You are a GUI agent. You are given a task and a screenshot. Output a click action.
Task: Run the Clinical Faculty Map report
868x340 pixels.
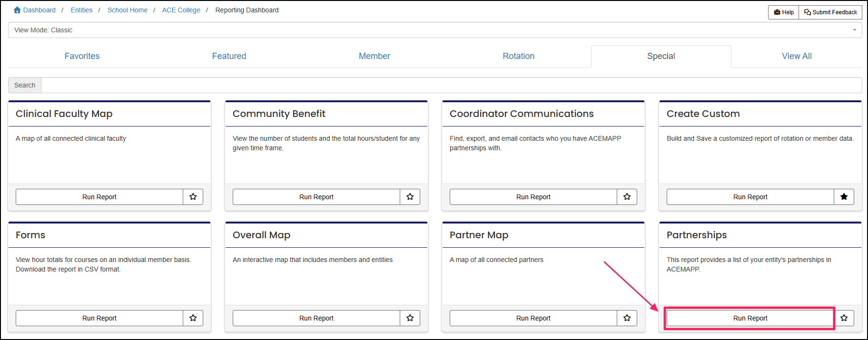[x=99, y=197]
